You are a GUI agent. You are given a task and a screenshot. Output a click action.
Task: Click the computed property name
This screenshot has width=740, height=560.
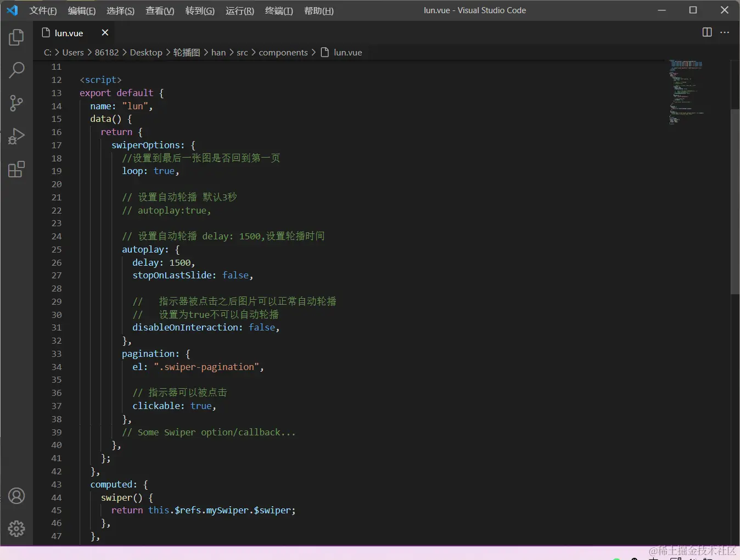coord(111,485)
